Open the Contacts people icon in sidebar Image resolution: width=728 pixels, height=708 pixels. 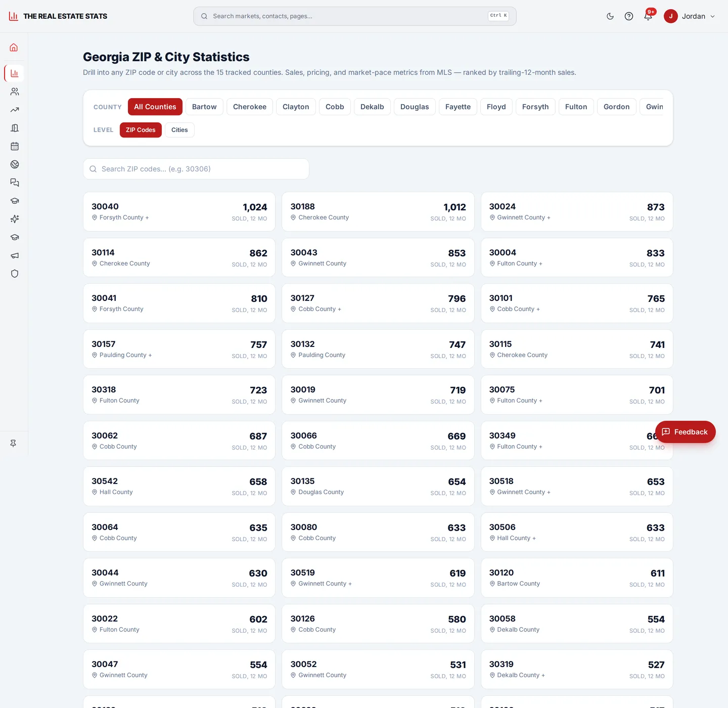pos(14,92)
